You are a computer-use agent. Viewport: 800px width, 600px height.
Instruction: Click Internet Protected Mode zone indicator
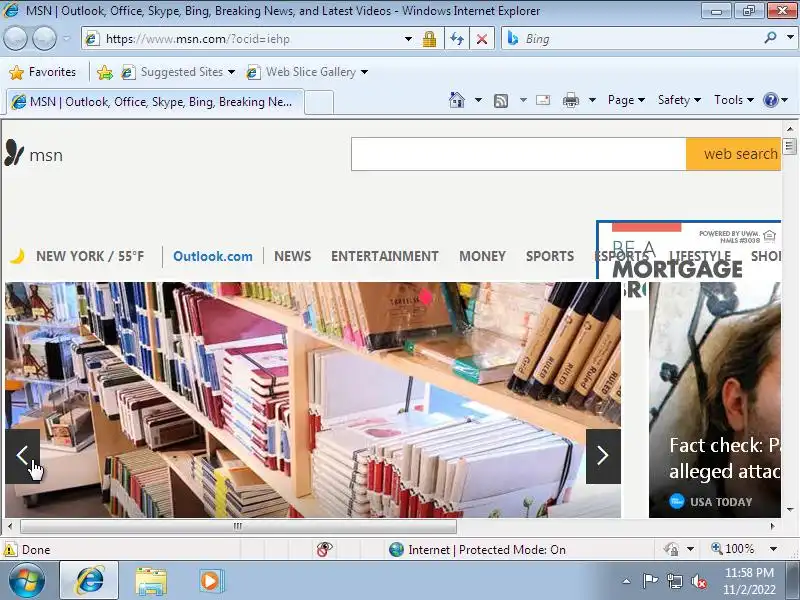click(x=477, y=549)
